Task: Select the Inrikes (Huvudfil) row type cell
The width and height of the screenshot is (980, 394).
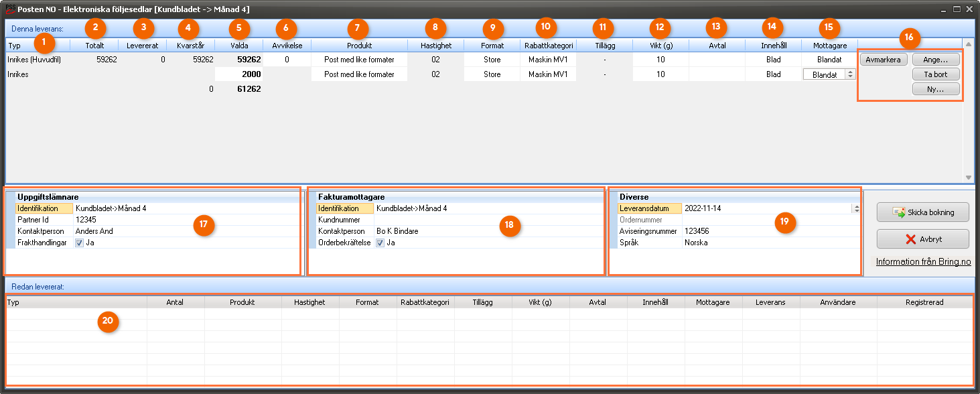Action: pyautogui.click(x=38, y=60)
